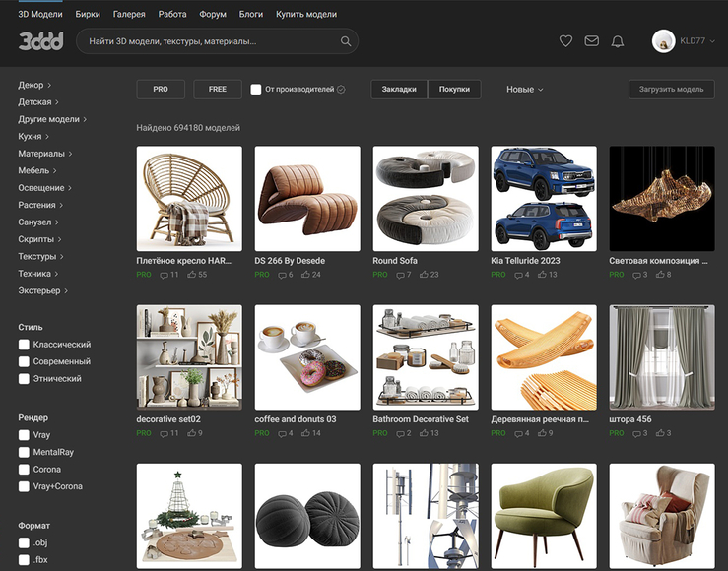Open the Форум menu item

(x=213, y=14)
